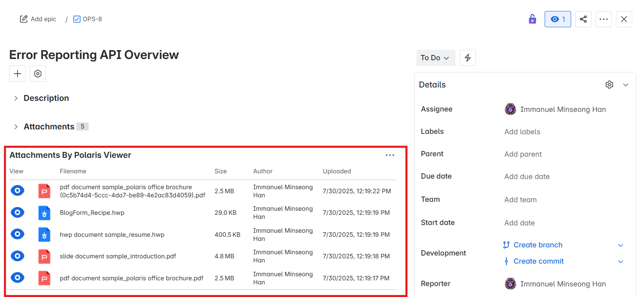Click Add date for Start date
The image size is (644, 297).
point(519,223)
